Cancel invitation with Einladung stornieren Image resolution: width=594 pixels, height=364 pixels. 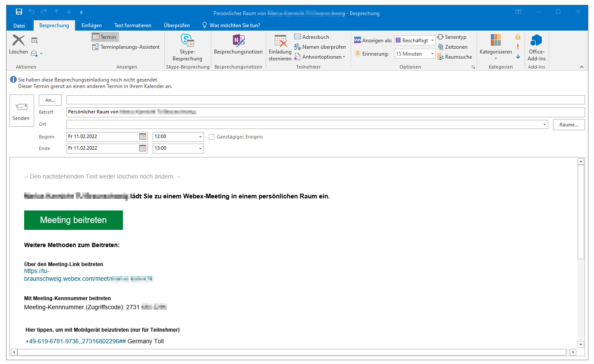coord(280,48)
